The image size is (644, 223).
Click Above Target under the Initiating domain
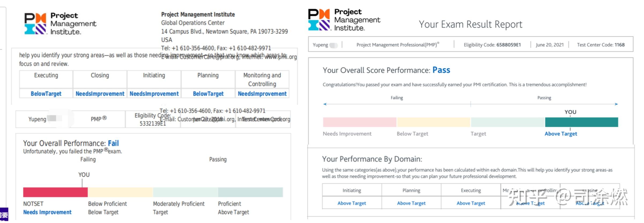[x=351, y=203]
